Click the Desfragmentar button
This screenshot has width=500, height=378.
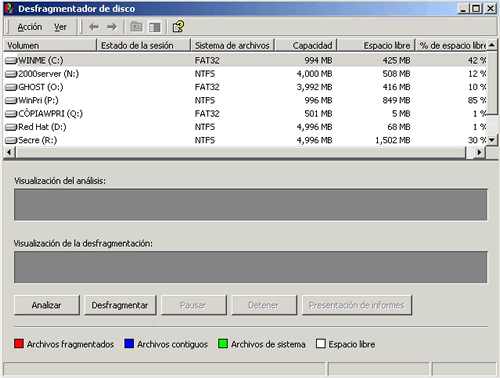[x=120, y=305]
